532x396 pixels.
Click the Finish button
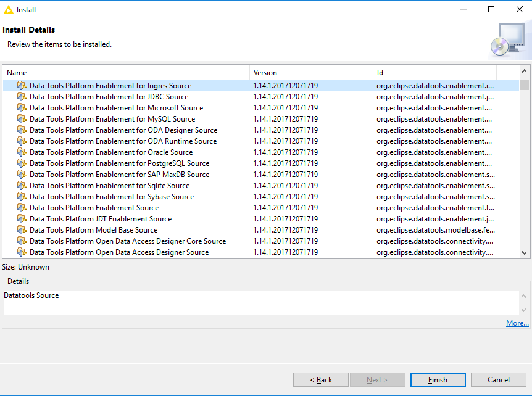438,380
